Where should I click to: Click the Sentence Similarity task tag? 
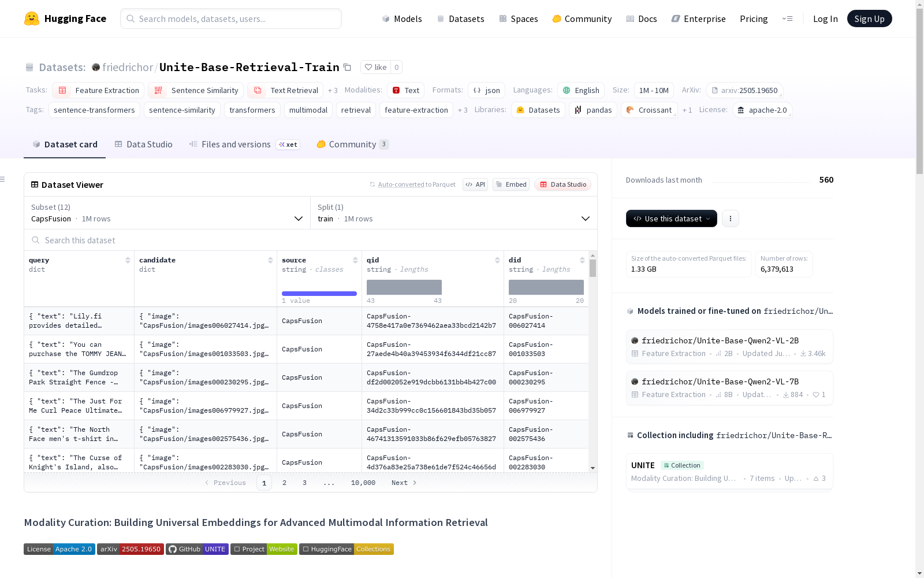(196, 90)
